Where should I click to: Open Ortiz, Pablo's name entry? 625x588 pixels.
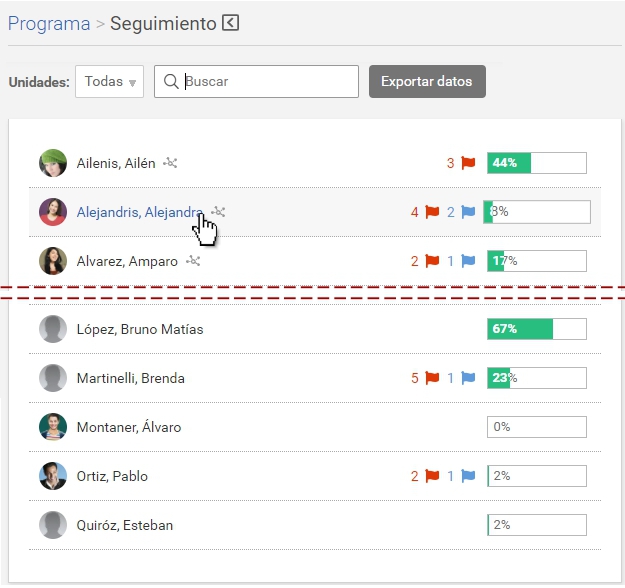click(x=112, y=476)
